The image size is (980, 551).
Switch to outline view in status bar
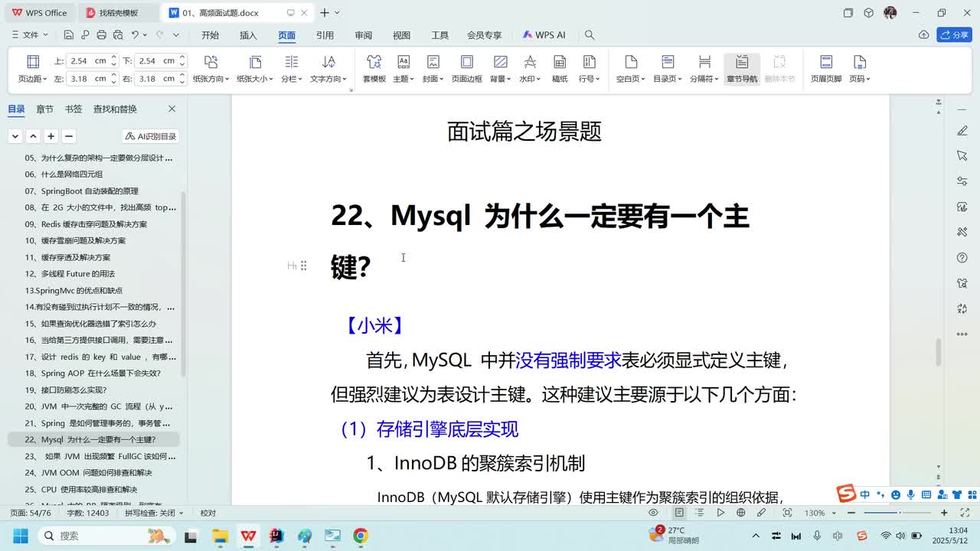(700, 513)
